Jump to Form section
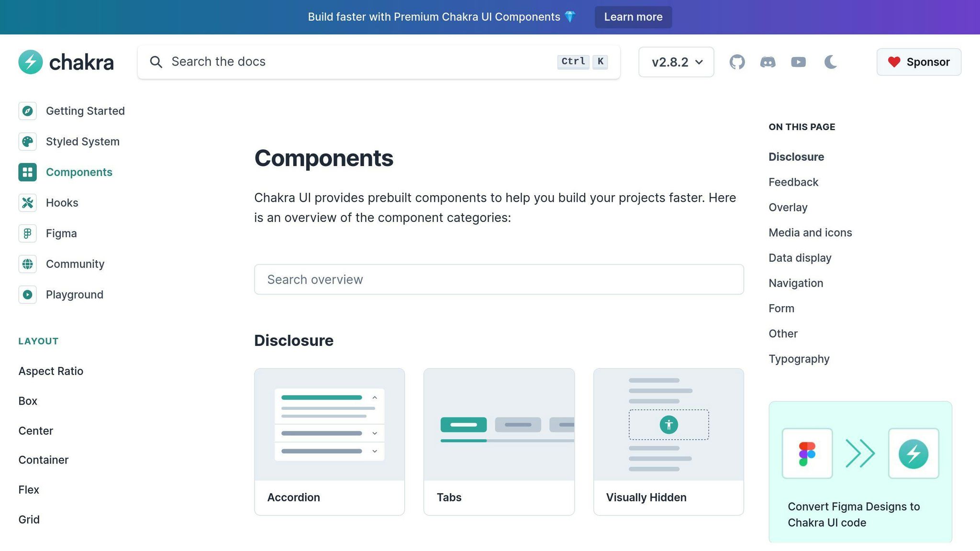This screenshot has width=980, height=551. pyautogui.click(x=781, y=309)
